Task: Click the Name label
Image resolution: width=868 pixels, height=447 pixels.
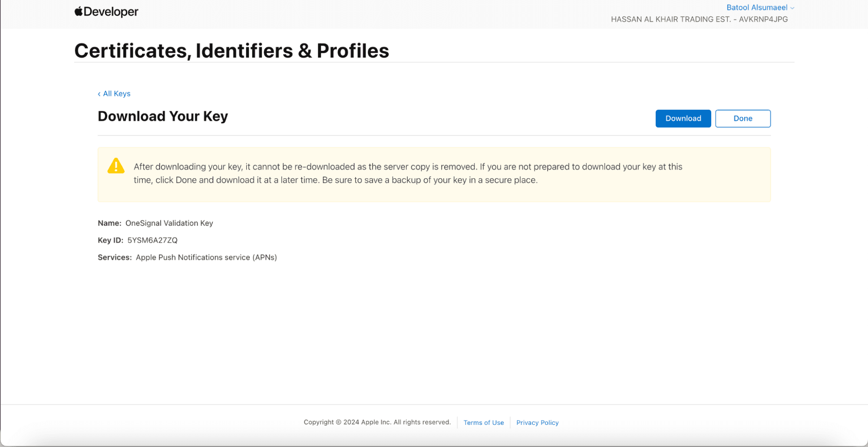Action: point(109,223)
